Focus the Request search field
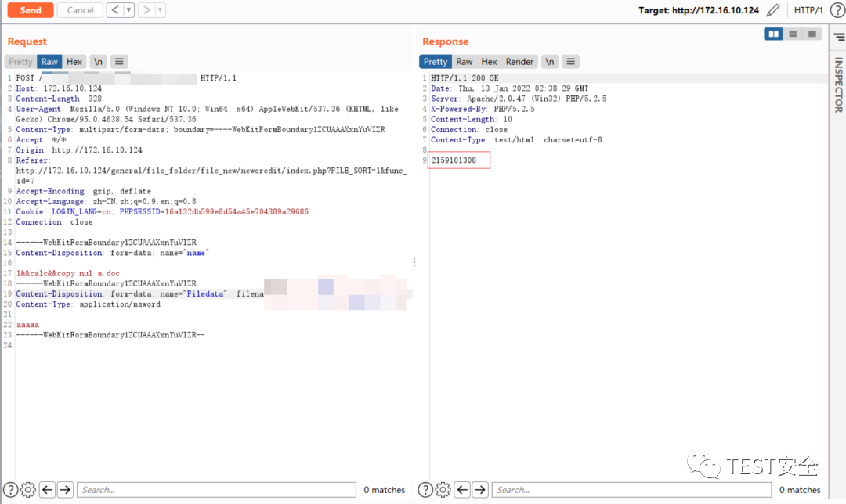846x504 pixels. 216,489
